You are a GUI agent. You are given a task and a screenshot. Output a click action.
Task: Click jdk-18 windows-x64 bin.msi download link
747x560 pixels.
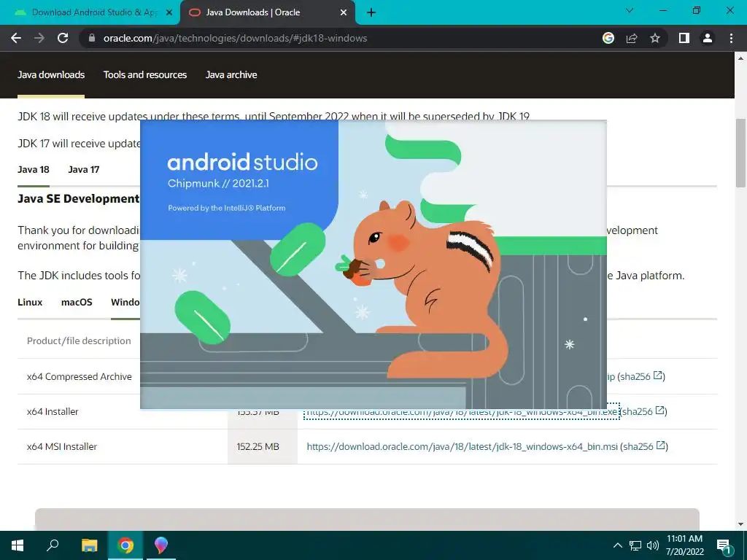[462, 447]
